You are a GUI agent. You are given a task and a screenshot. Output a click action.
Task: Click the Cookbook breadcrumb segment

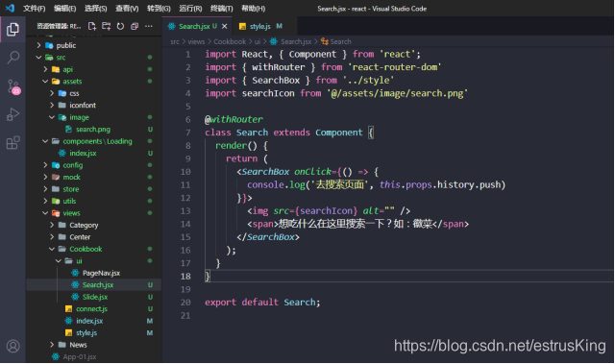point(230,41)
